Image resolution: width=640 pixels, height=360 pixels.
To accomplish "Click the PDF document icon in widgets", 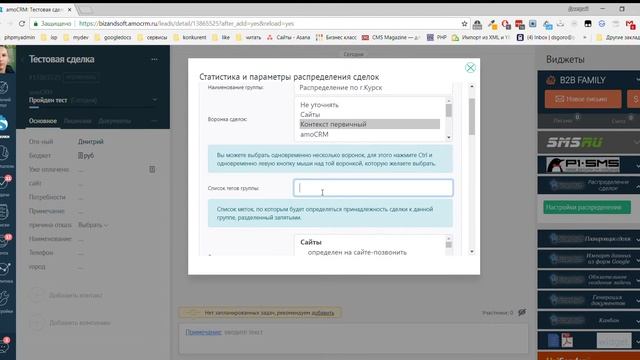I will coord(567,340).
